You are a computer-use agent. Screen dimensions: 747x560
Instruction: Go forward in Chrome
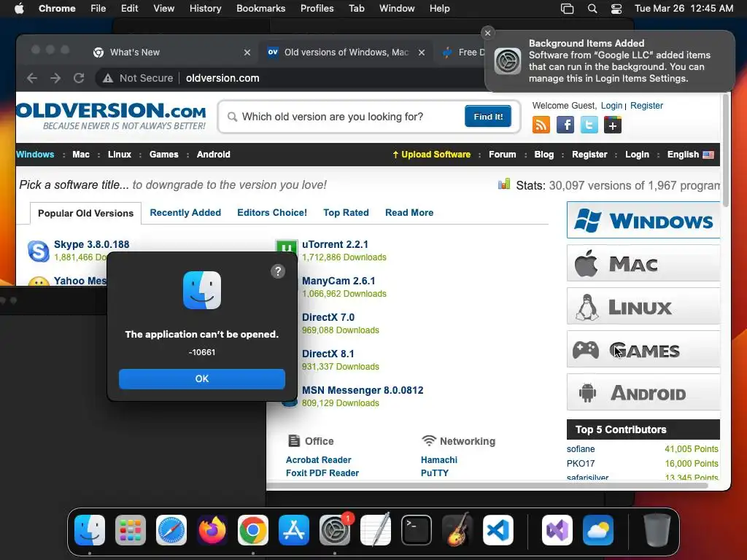click(55, 78)
